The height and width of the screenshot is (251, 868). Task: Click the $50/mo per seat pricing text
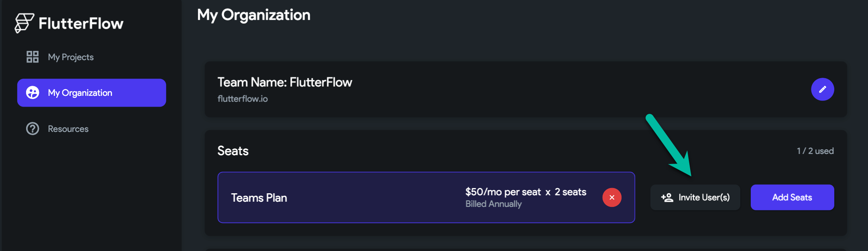pyautogui.click(x=503, y=192)
